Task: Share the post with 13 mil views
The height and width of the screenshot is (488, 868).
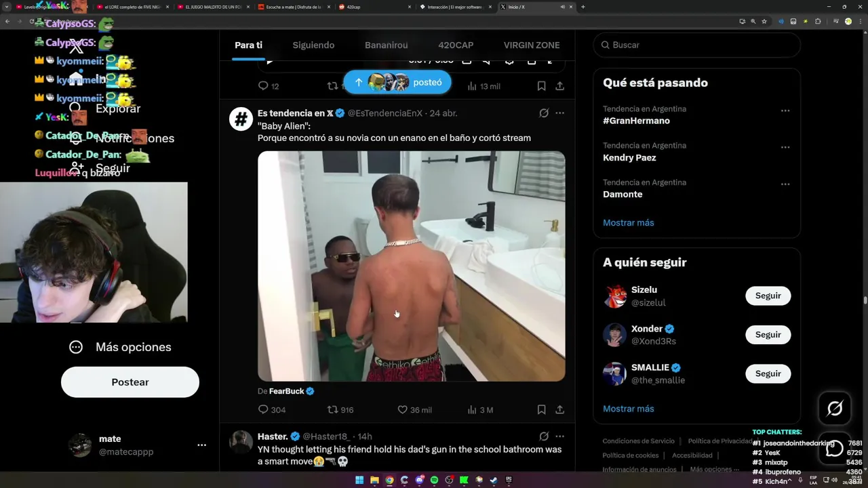Action: (559, 86)
